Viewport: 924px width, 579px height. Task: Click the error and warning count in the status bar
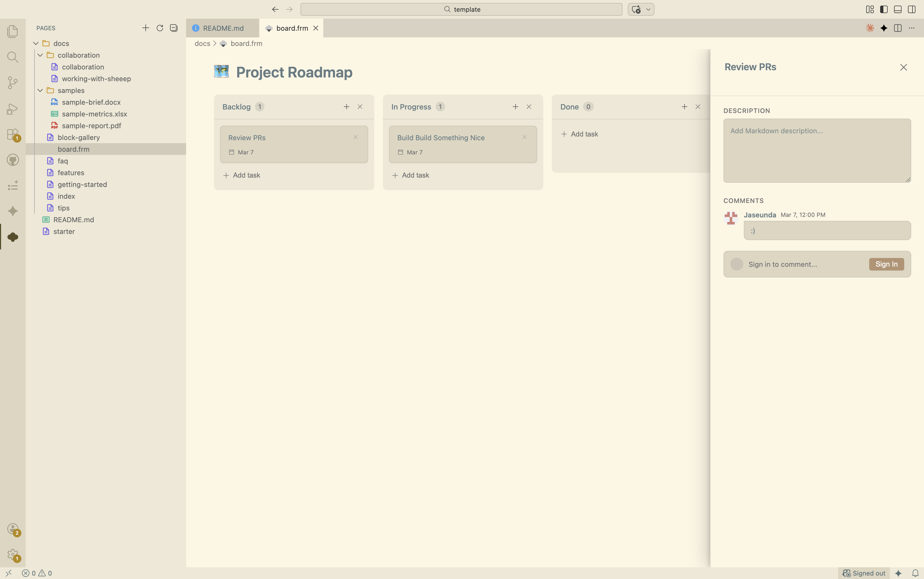click(x=37, y=573)
